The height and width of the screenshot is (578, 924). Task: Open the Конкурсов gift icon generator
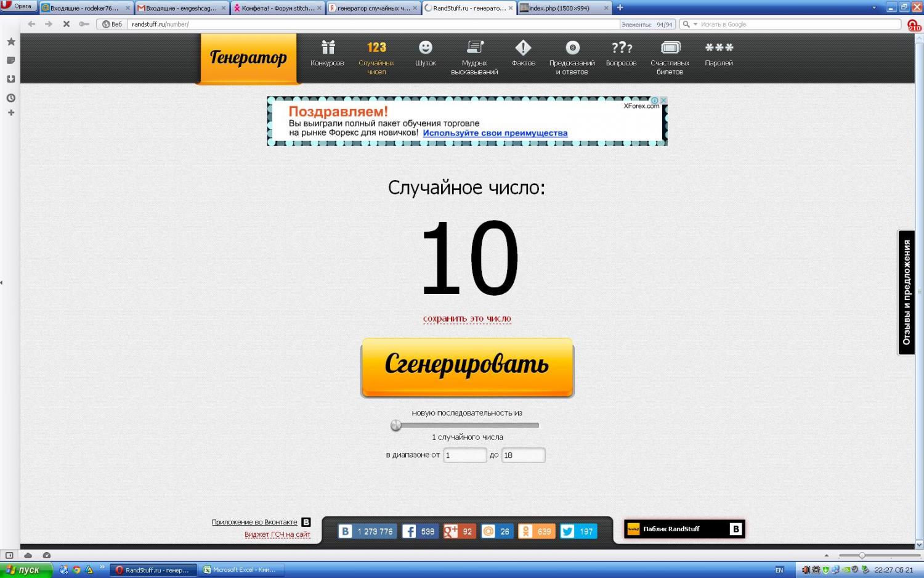coord(328,47)
